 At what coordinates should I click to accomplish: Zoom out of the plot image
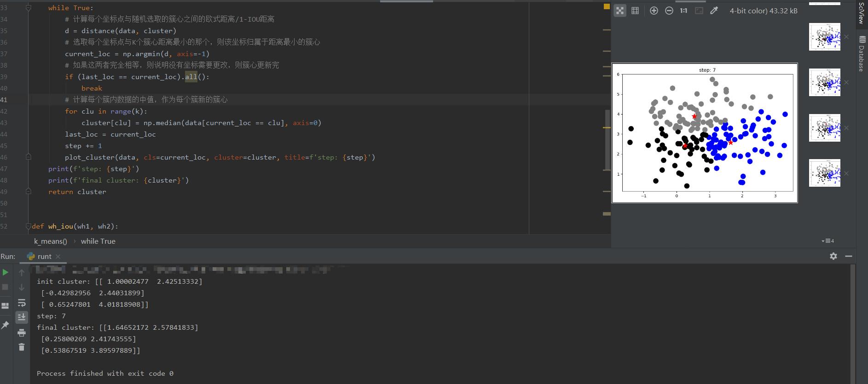point(669,11)
